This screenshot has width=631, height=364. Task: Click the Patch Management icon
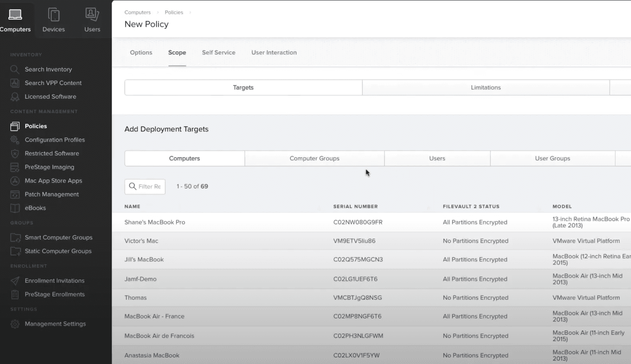point(15,194)
